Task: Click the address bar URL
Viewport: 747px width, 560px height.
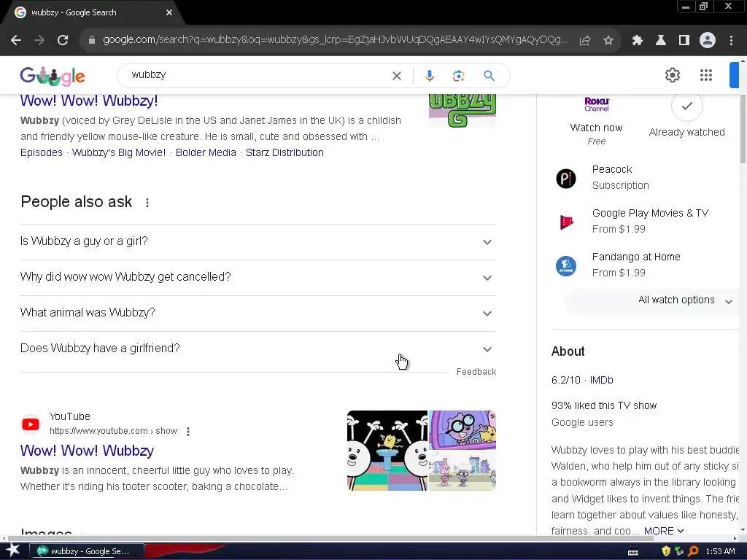Action: 336,40
